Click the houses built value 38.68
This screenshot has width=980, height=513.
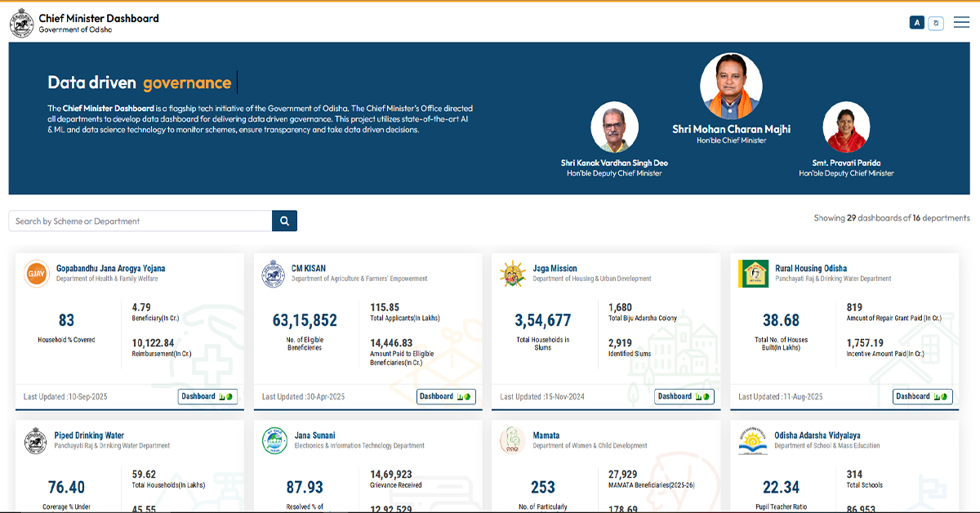click(782, 320)
